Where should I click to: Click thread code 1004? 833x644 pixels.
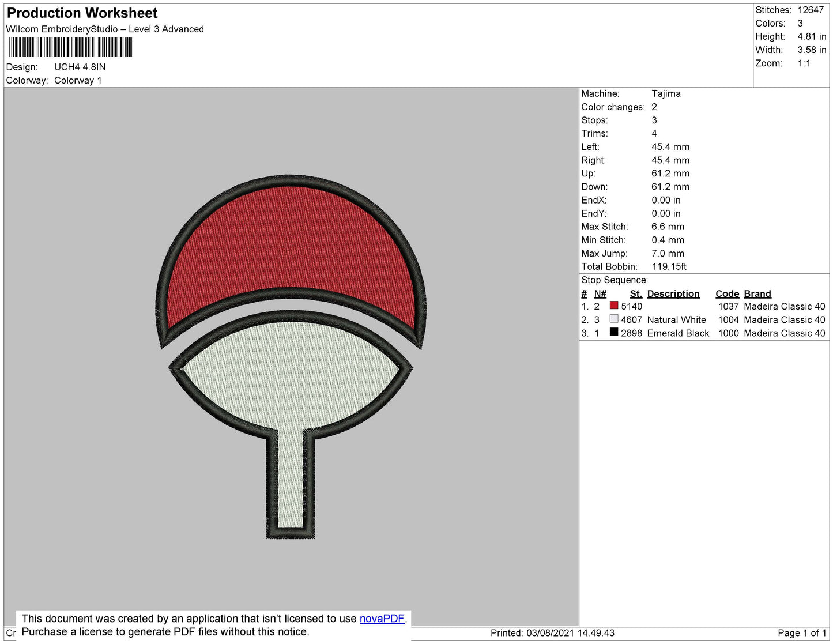[x=728, y=319]
